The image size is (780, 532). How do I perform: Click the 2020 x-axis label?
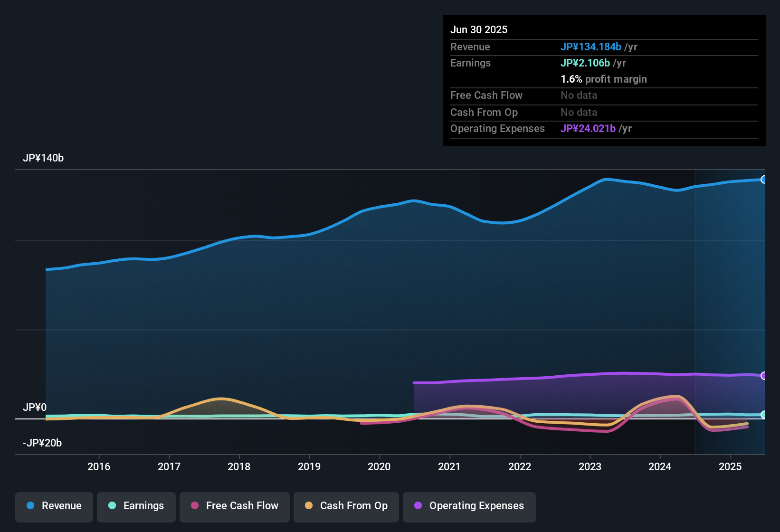(x=379, y=466)
